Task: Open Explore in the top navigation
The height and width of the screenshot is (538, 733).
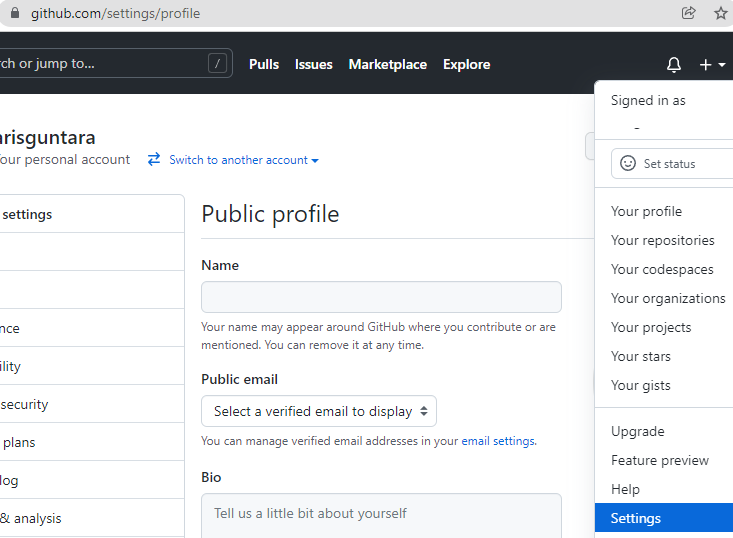Action: pos(467,64)
